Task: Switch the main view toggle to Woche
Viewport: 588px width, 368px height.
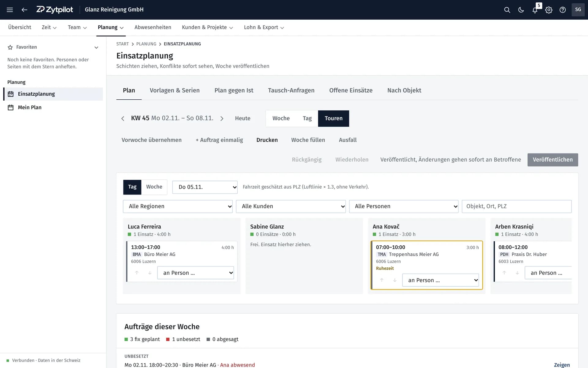Action: point(281,118)
